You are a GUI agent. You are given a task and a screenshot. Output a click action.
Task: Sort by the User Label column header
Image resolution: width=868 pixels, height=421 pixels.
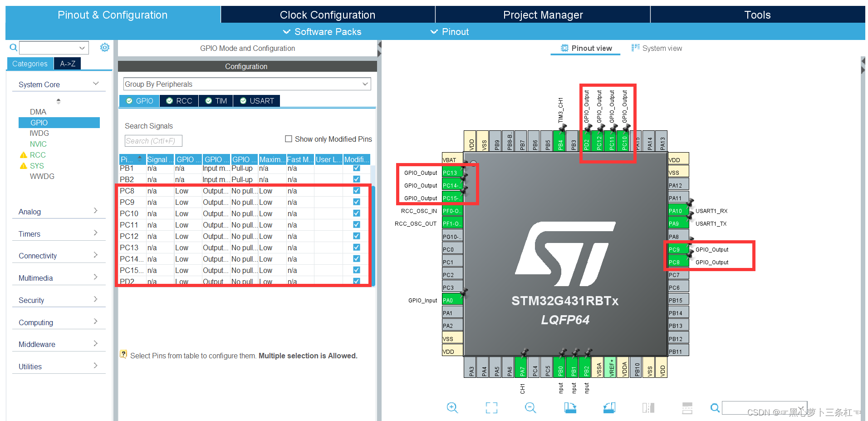click(x=329, y=159)
